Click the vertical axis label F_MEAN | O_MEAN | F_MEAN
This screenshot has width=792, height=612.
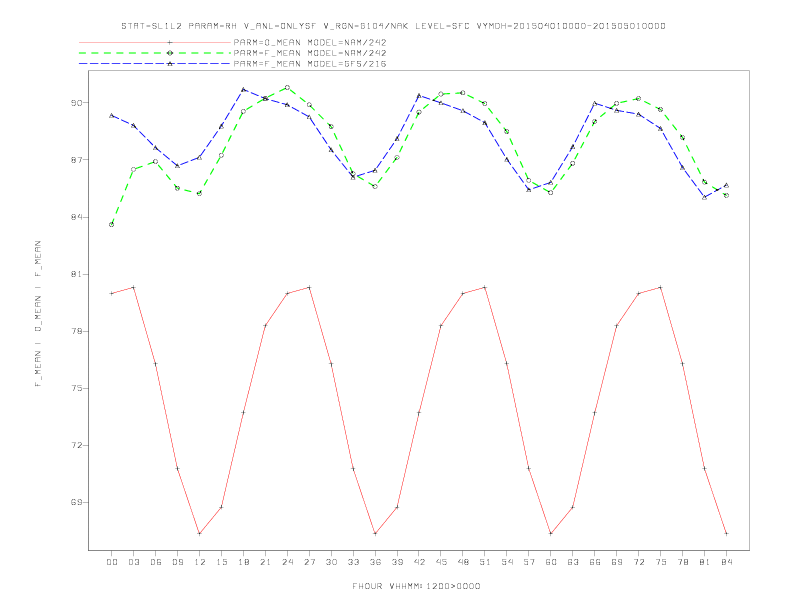(38, 314)
